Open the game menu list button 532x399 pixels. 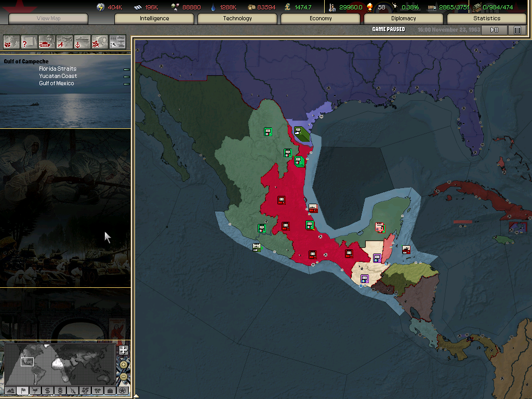(517, 30)
